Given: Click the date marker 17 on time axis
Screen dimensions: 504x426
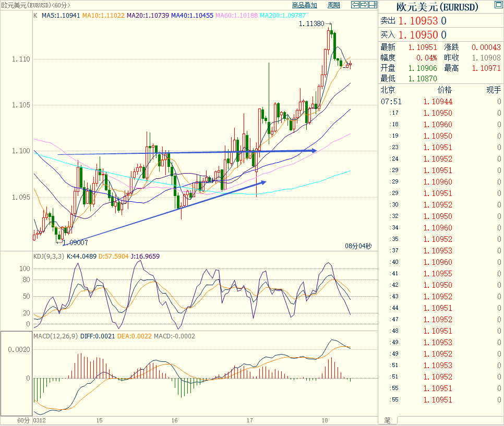Looking at the screenshot, I should click(x=250, y=420).
